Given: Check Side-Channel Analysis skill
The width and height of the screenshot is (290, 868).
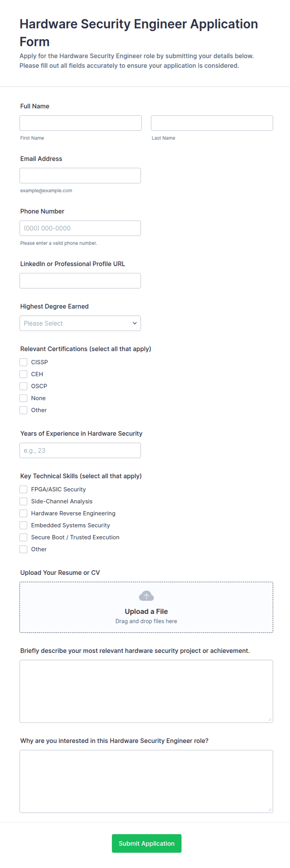Looking at the screenshot, I should (x=23, y=501).
